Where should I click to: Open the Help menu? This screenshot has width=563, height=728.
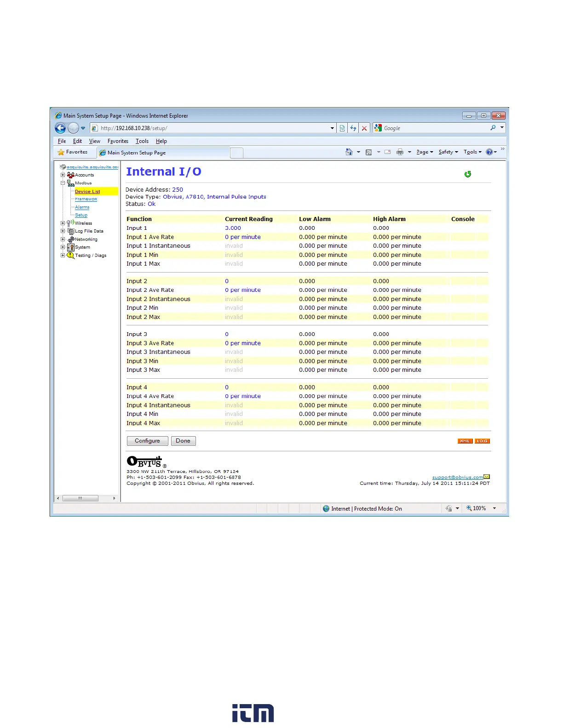click(161, 141)
